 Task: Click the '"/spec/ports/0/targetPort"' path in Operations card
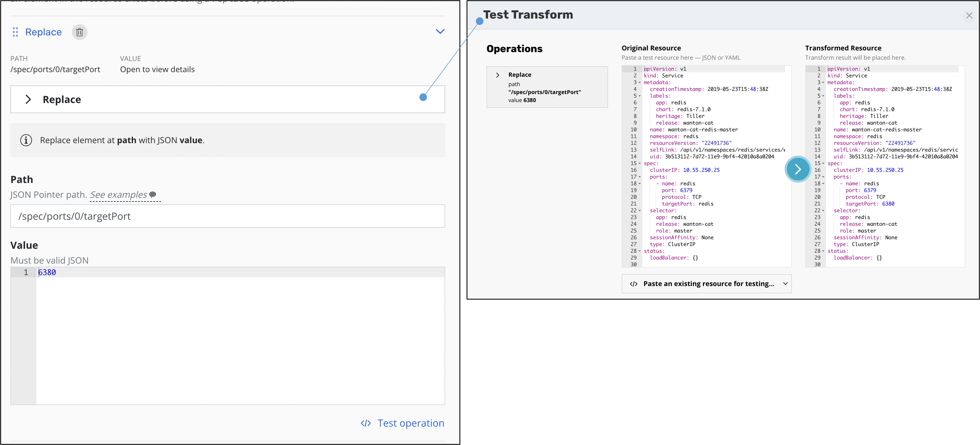pyautogui.click(x=545, y=92)
